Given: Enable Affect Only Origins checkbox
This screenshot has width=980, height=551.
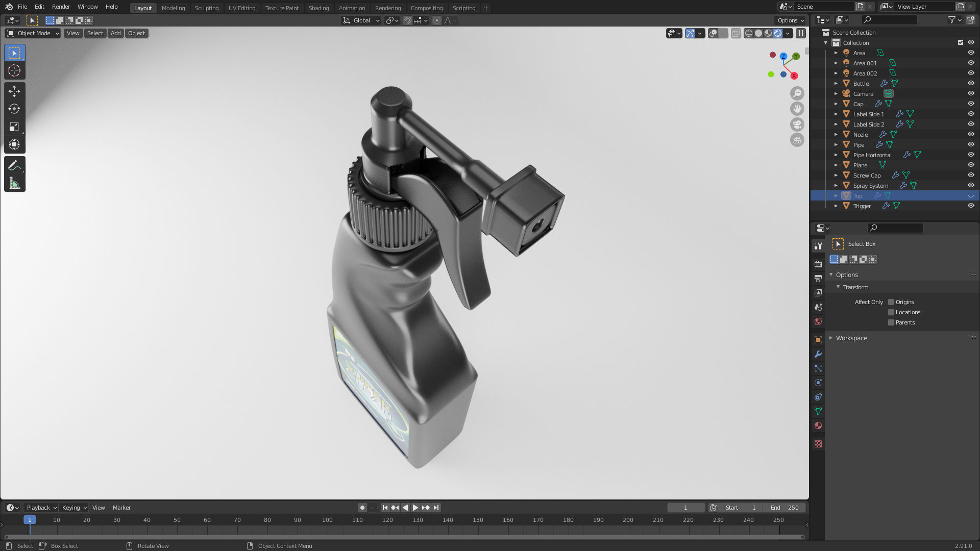Looking at the screenshot, I should pyautogui.click(x=891, y=302).
